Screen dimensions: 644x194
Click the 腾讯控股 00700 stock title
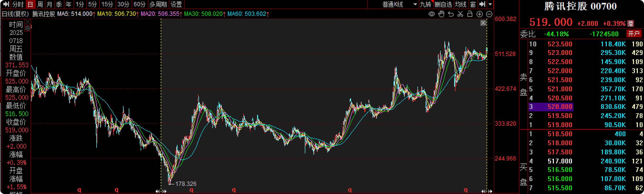tap(581, 6)
